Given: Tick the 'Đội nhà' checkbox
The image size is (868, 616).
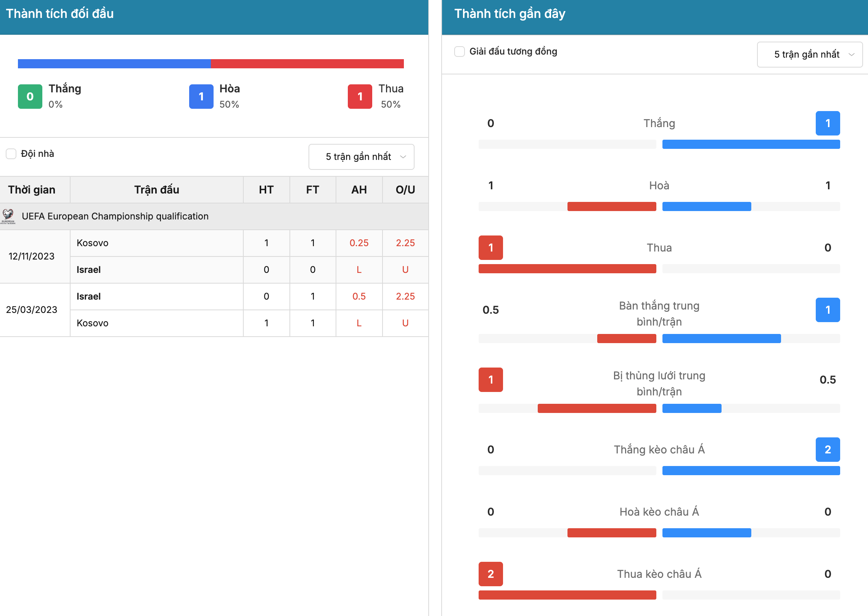Looking at the screenshot, I should [x=11, y=154].
